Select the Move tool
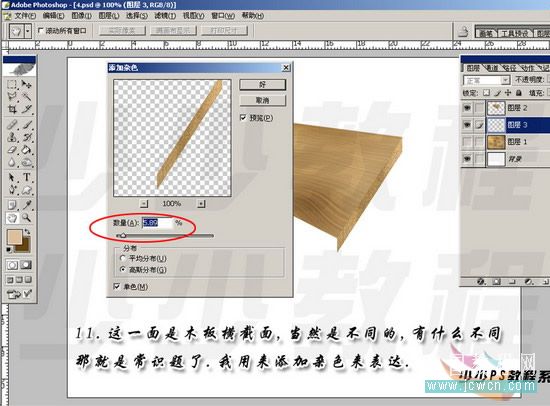The height and width of the screenshot is (406, 550). (27, 85)
